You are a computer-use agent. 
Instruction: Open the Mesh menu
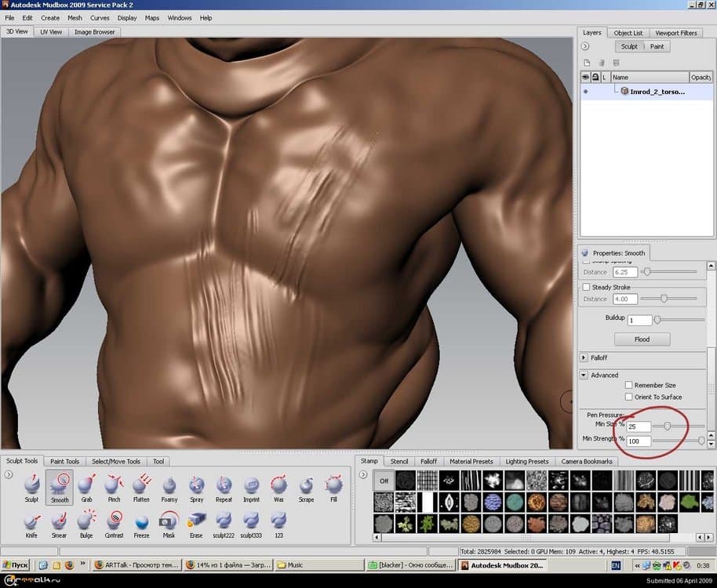[75, 17]
